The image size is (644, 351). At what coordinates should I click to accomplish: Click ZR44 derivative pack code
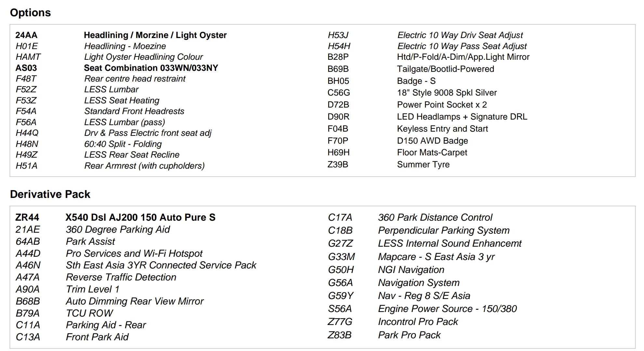click(27, 217)
